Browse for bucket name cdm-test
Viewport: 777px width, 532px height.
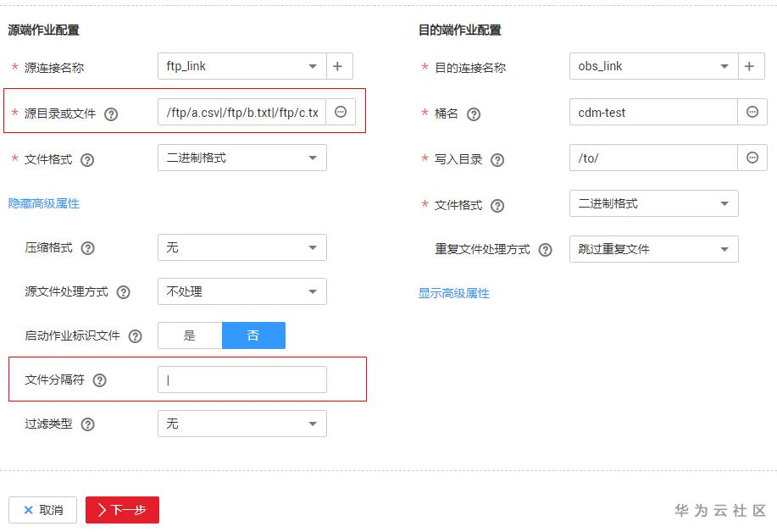752,112
